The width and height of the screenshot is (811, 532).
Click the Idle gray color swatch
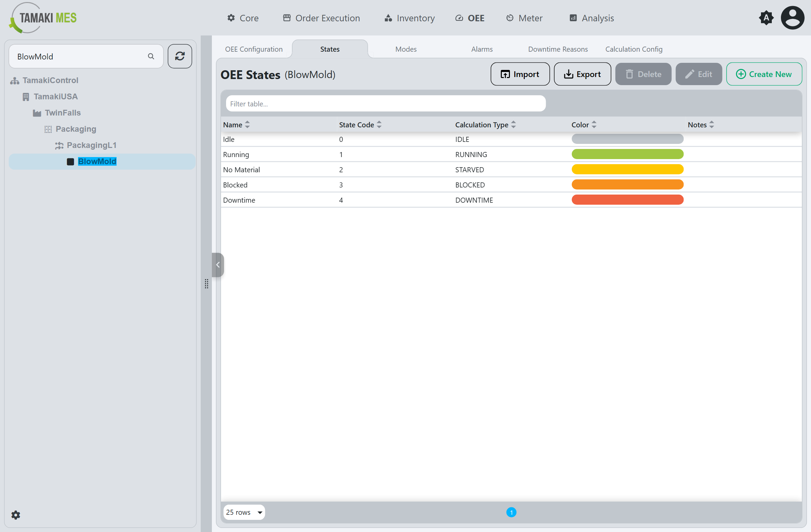pos(627,139)
